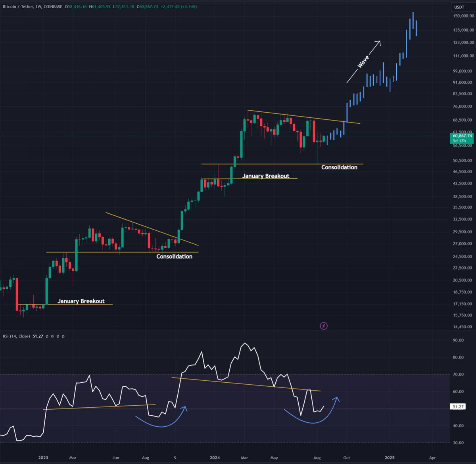Click the 90.00 RSI axis label
476x464 pixels.
click(x=458, y=340)
